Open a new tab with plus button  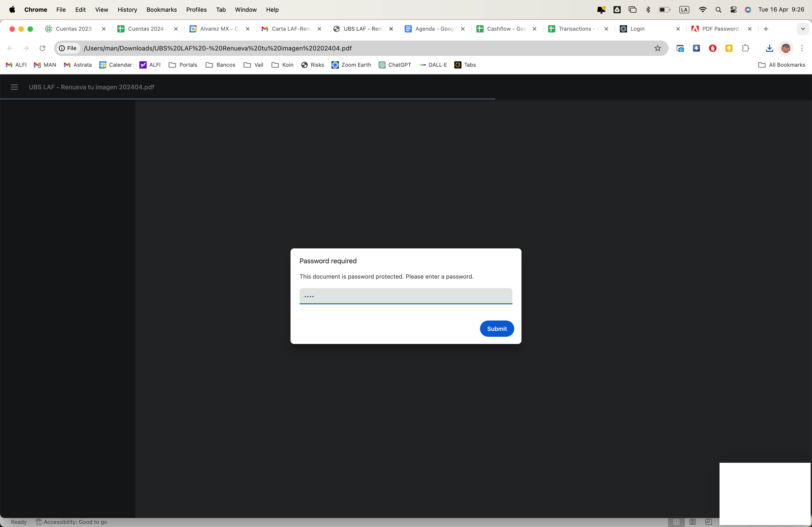766,29
